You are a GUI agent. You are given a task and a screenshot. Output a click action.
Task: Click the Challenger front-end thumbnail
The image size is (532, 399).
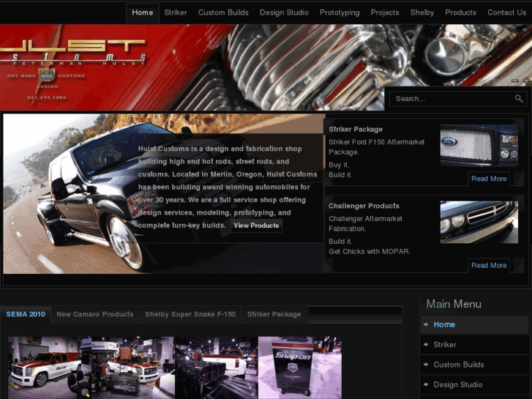[479, 222]
